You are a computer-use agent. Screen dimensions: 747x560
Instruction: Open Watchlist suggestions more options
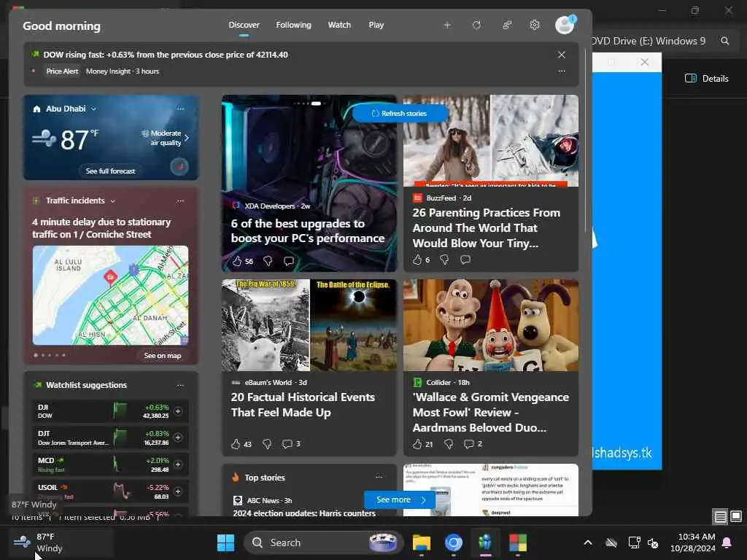(181, 385)
